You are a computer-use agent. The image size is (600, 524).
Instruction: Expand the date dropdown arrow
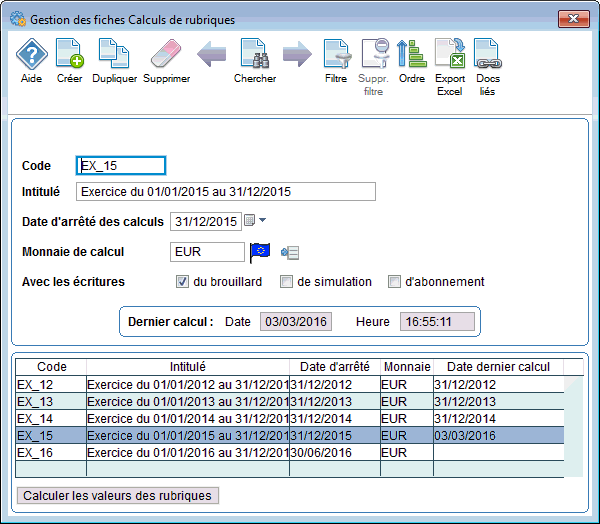pos(263,221)
